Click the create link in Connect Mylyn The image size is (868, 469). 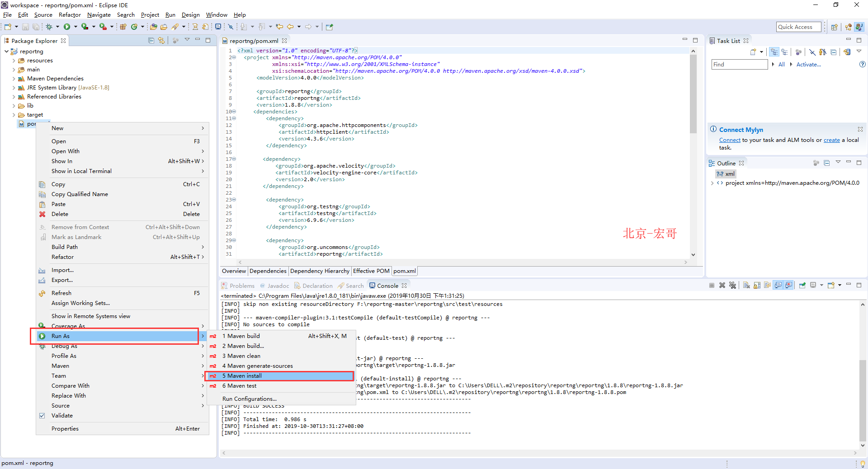tap(832, 140)
